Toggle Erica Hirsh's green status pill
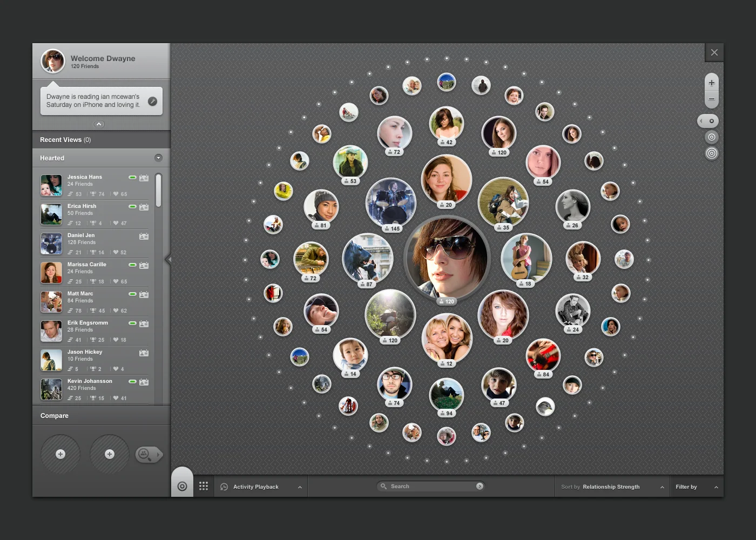Screen dimensions: 756x540 click(x=132, y=206)
